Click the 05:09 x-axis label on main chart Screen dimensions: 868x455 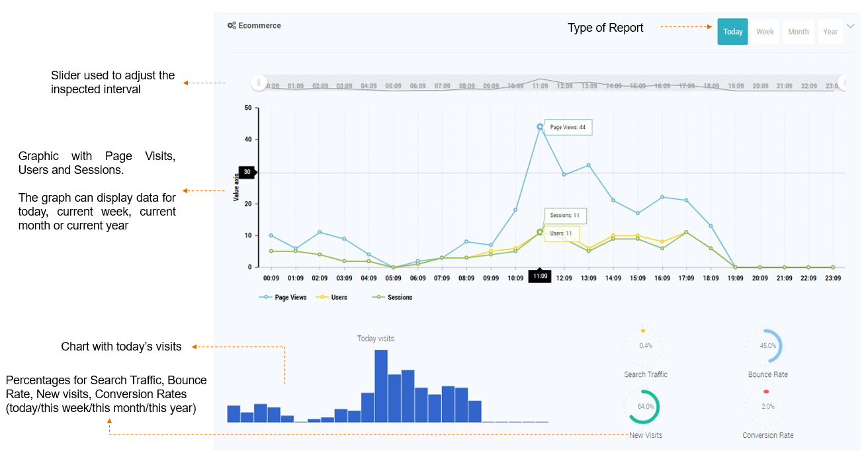[x=393, y=278]
